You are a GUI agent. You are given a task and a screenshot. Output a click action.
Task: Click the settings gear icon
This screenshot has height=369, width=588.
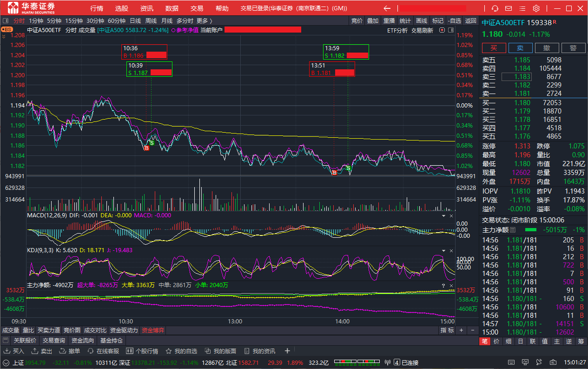(x=536, y=8)
